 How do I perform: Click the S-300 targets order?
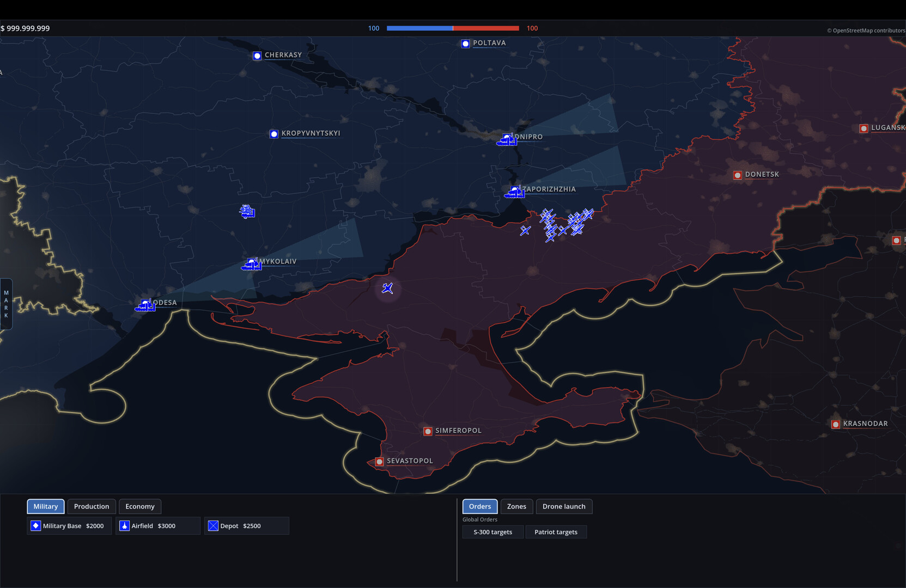(x=492, y=532)
